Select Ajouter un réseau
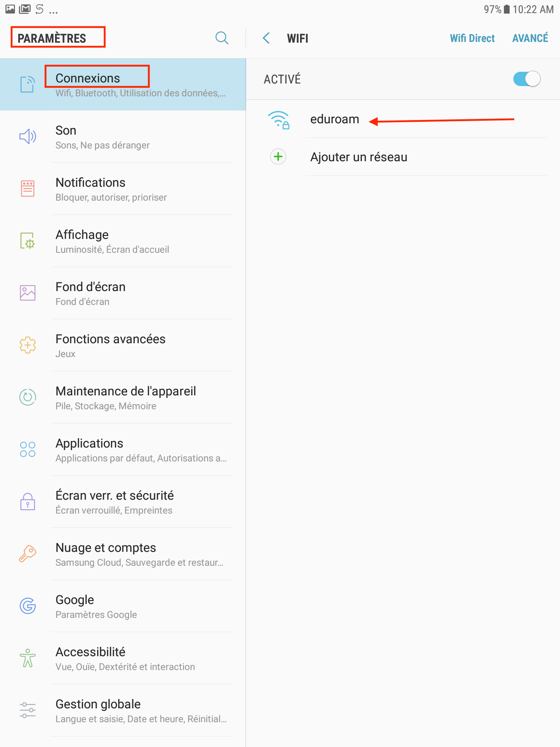Screen dimensions: 560x747 point(403,157)
